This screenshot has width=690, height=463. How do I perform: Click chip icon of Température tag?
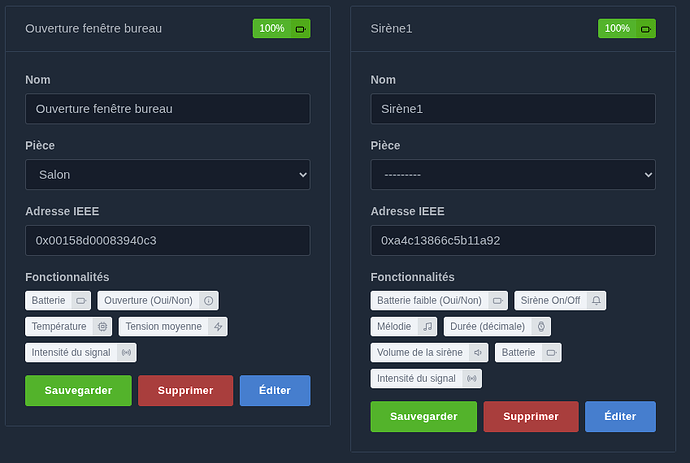click(x=103, y=327)
